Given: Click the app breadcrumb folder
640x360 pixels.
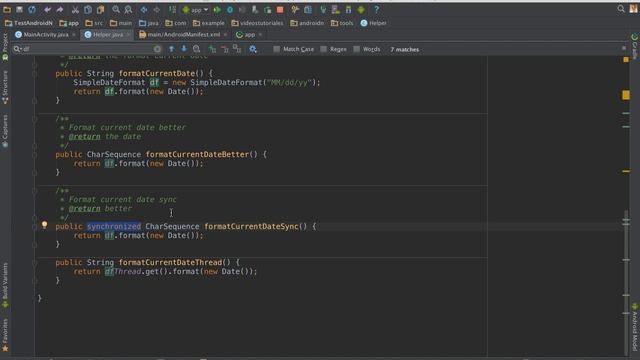Looking at the screenshot, I should (69, 23).
